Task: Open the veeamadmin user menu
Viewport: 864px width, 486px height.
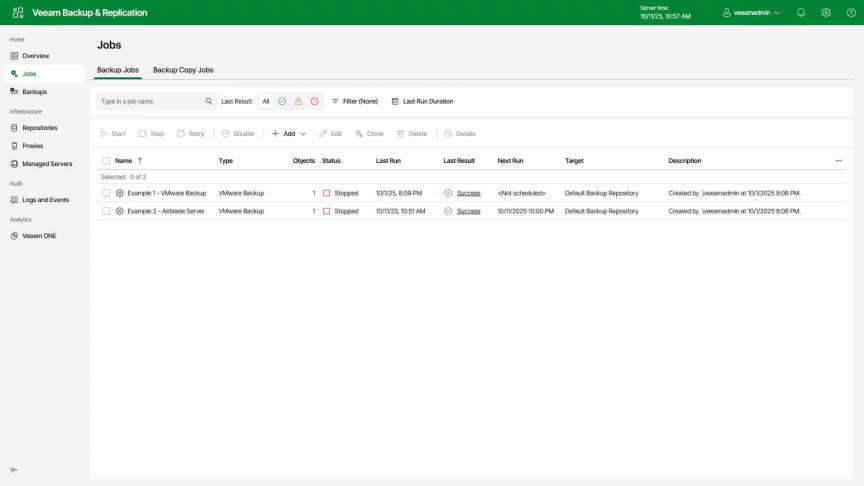Action: [751, 13]
